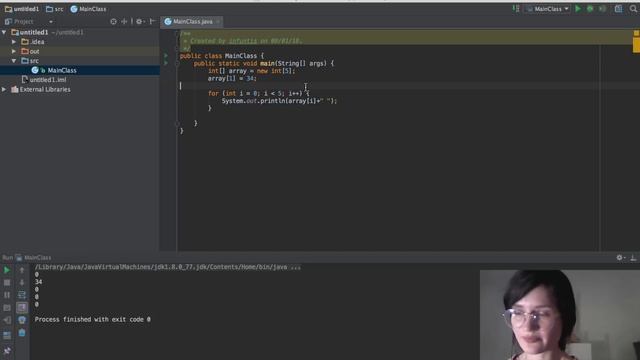This screenshot has width=640, height=360.
Task: Click 'Process finished with exit code 0' text
Action: (93, 319)
